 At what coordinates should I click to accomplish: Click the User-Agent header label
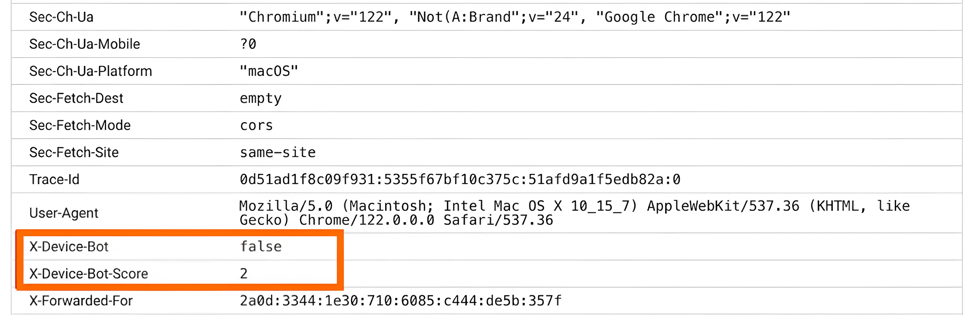click(64, 213)
